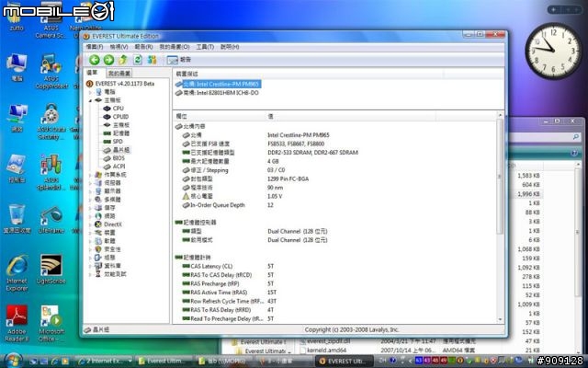Select the root EVEREST v4.20.1173 Beta node
Viewport: 588px width, 368px height.
125,84
